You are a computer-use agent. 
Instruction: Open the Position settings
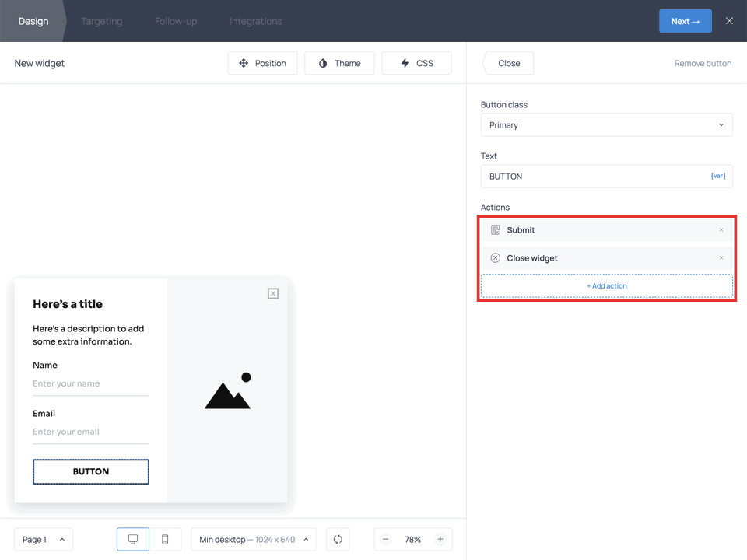(262, 63)
